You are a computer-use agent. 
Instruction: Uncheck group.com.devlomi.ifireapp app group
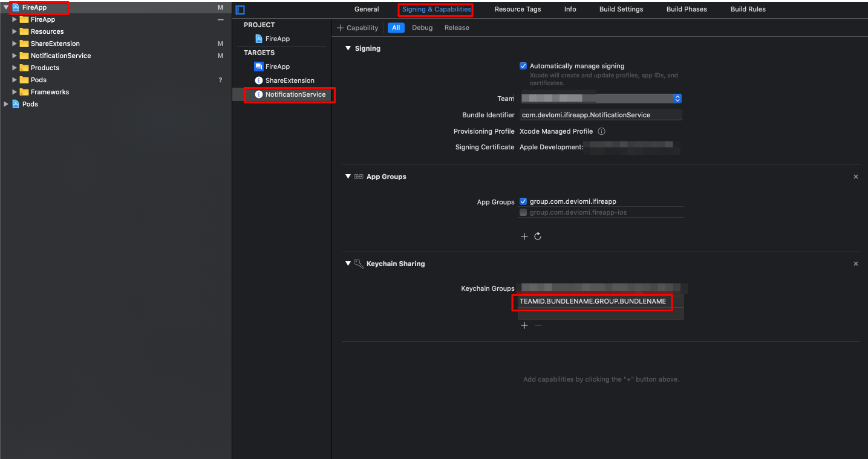coord(523,201)
